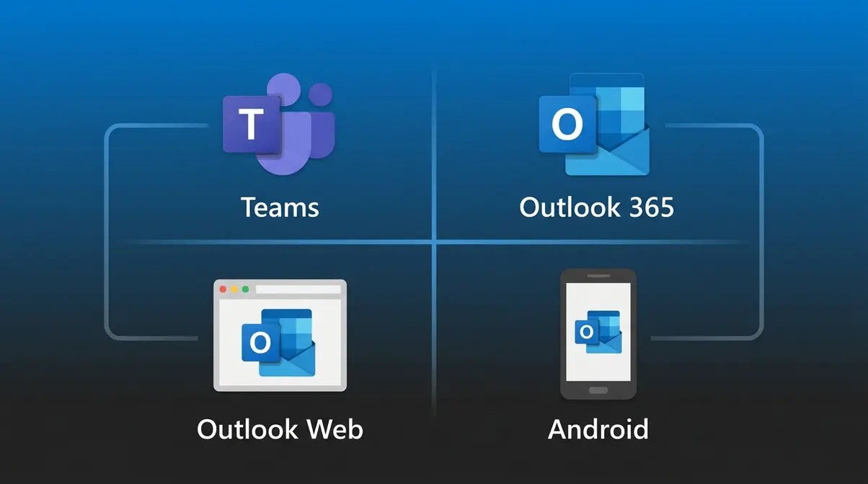Click the purple Microsoft Teams icon

[279, 125]
